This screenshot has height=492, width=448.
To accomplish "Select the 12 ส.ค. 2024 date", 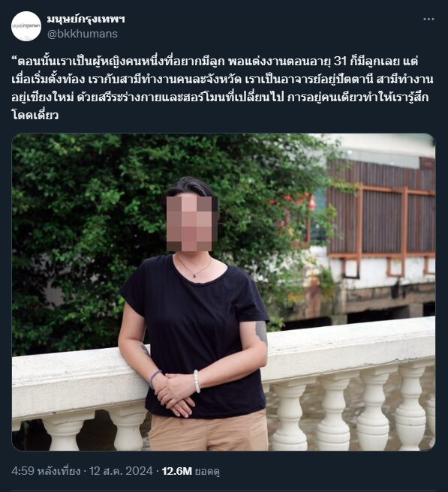I will 121,471.
